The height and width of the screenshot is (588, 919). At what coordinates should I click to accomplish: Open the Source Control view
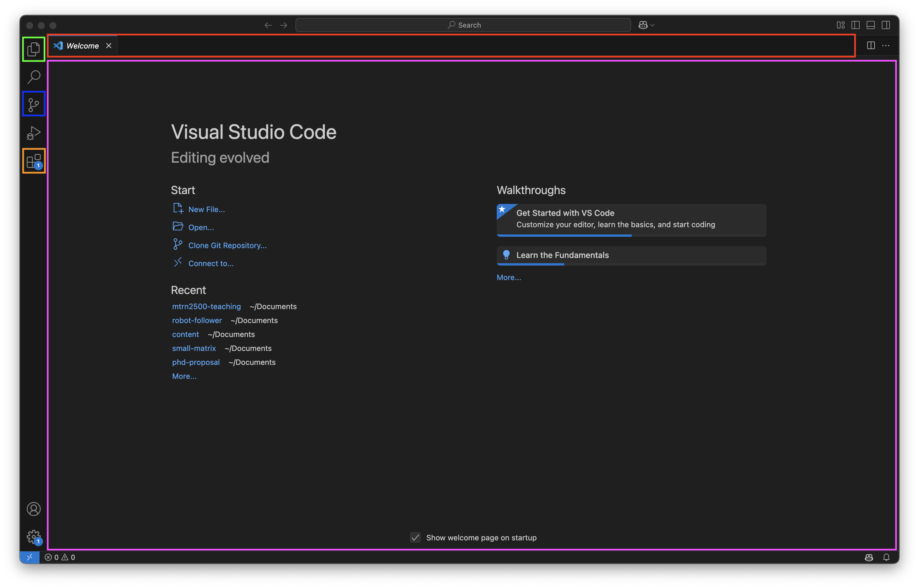(x=34, y=104)
